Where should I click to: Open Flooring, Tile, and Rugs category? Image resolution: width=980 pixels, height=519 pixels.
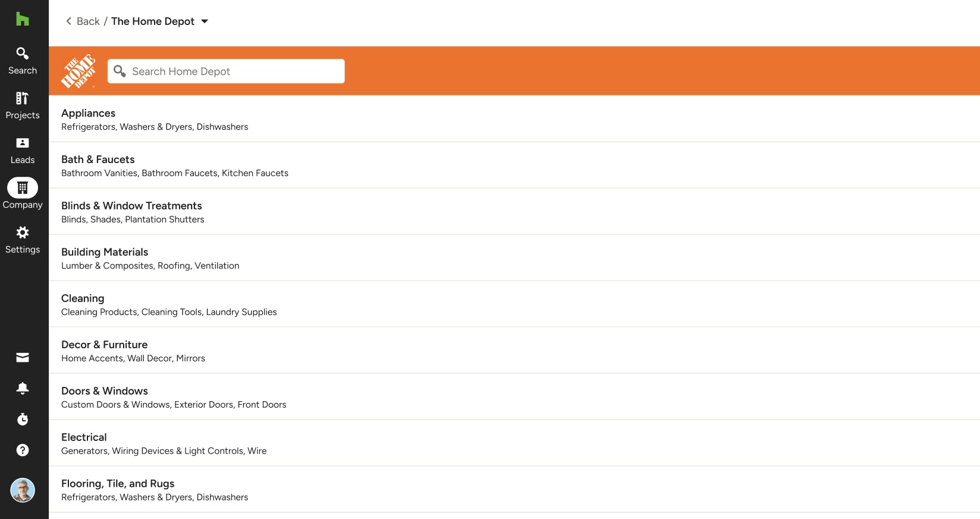tap(514, 490)
